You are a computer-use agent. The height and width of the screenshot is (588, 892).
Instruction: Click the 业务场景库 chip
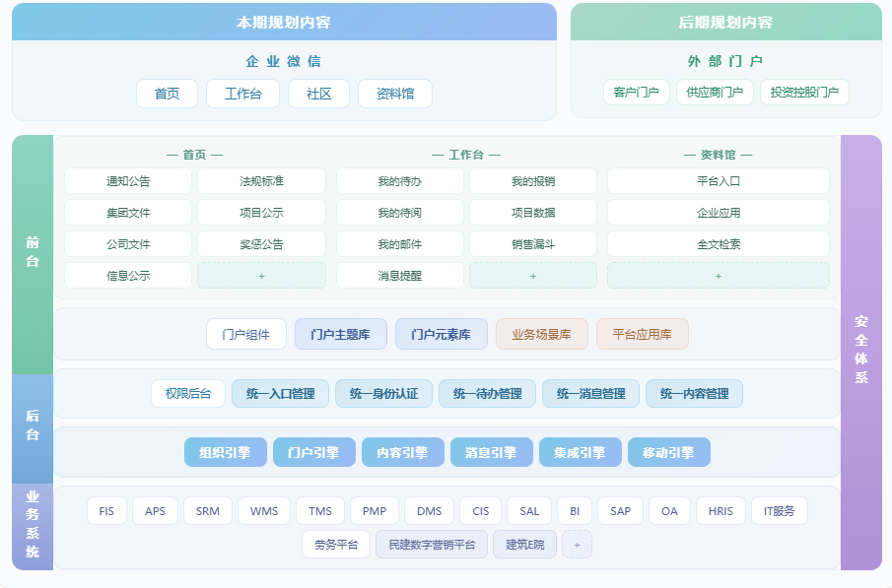541,334
